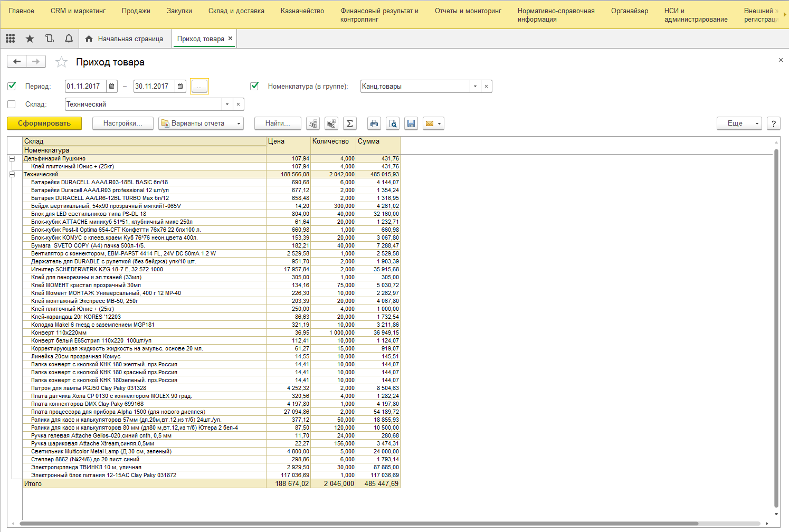Close the report form with X

[781, 60]
